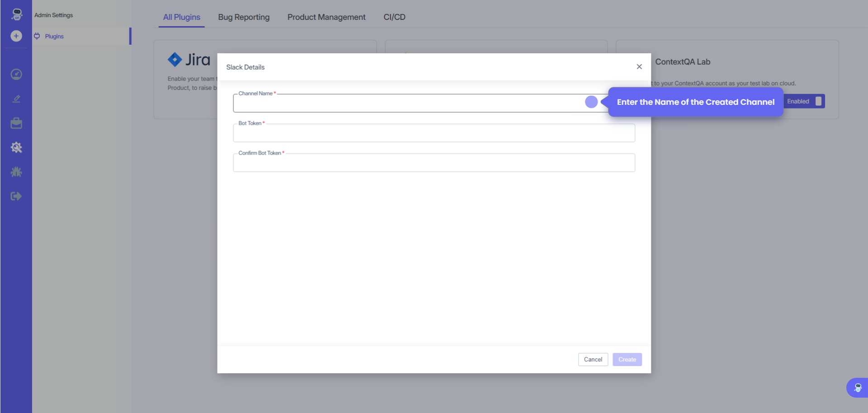The width and height of the screenshot is (868, 413).
Task: Open the pencil edit icon in sidebar
Action: [16, 99]
